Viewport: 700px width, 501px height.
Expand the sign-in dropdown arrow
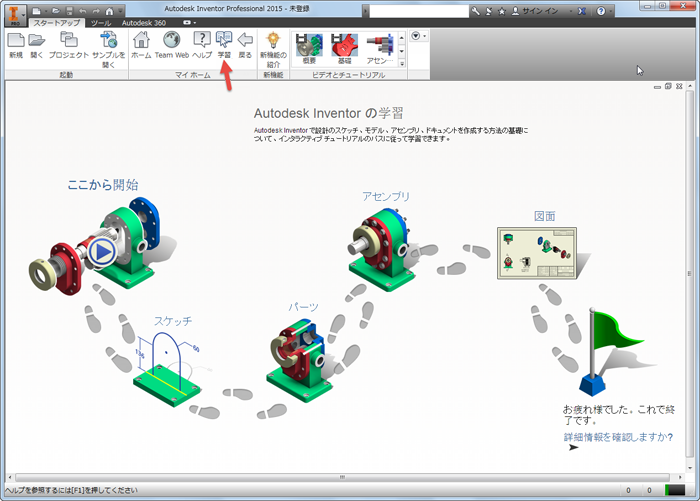click(571, 11)
